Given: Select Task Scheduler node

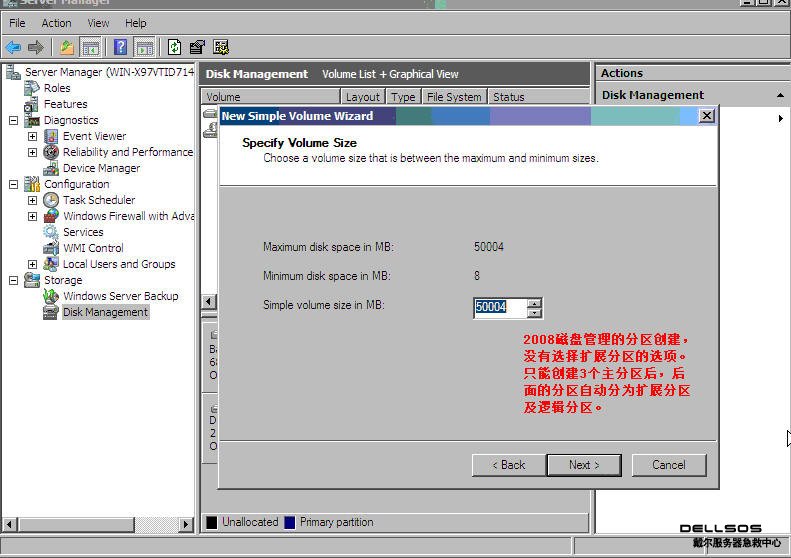Looking at the screenshot, I should pos(99,200).
